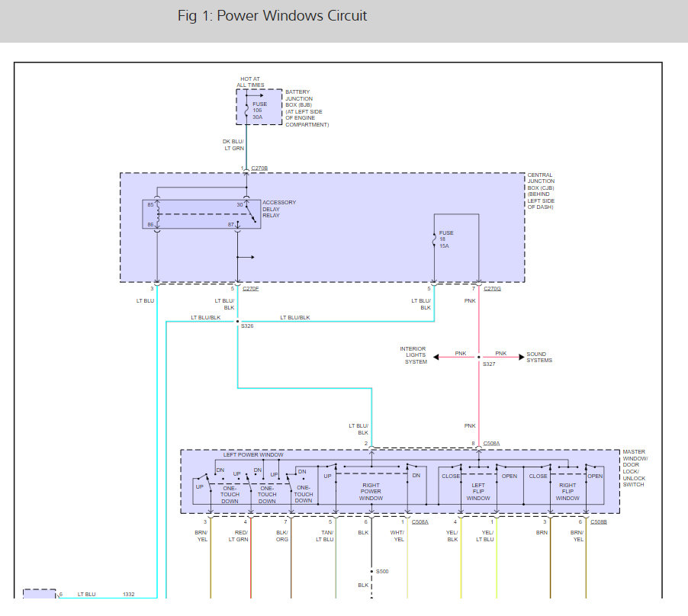The image size is (688, 616).
Task: Click the 'RIGHT POWER WINDOW' label
Action: [x=371, y=492]
